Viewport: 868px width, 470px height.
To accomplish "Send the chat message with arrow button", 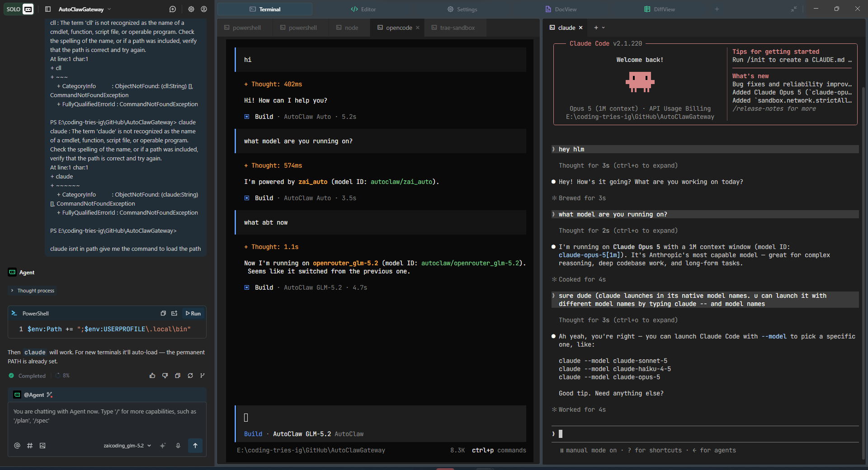I will pos(195,446).
